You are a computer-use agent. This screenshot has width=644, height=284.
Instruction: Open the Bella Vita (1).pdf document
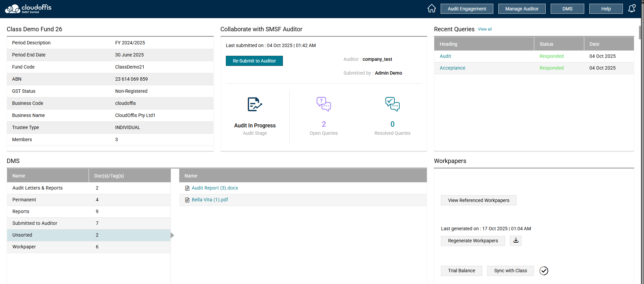coord(210,200)
